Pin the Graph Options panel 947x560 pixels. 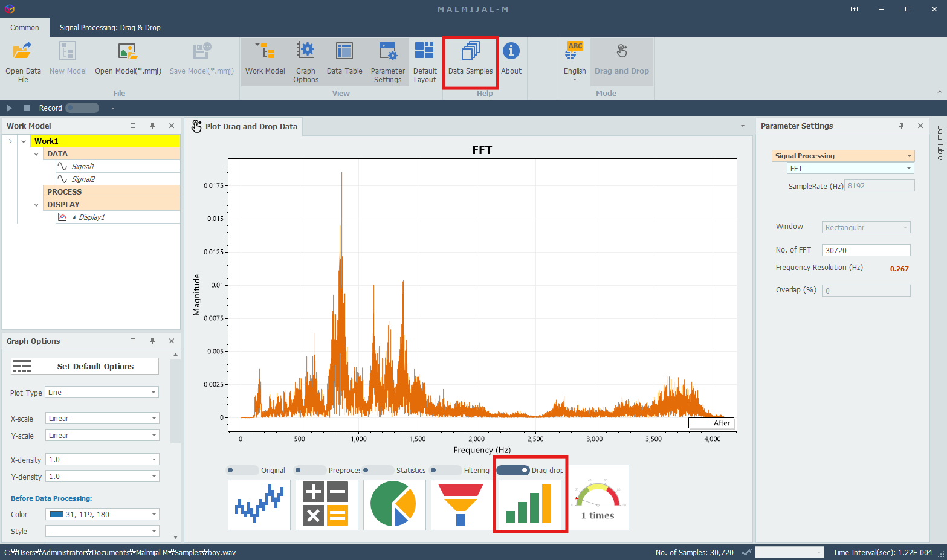click(152, 341)
